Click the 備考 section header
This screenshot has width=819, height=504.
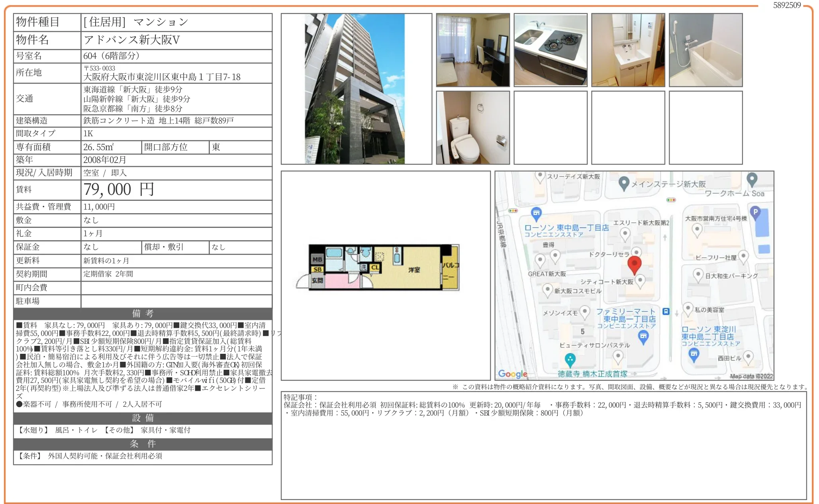[x=143, y=314]
